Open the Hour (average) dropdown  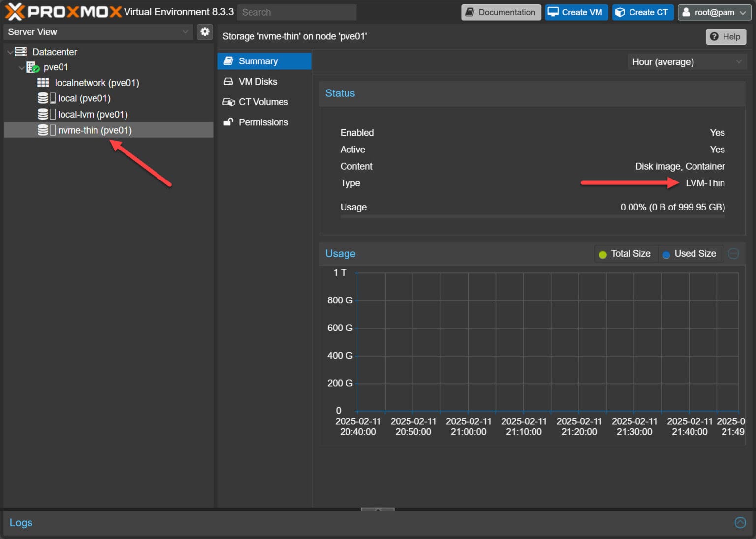(x=687, y=61)
